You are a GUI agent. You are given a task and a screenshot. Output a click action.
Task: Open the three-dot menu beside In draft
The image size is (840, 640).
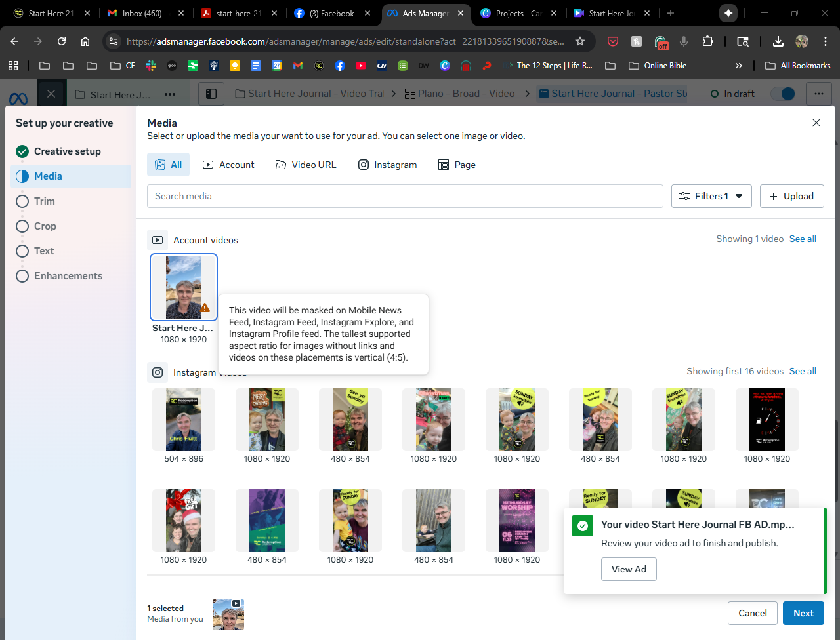[818, 94]
